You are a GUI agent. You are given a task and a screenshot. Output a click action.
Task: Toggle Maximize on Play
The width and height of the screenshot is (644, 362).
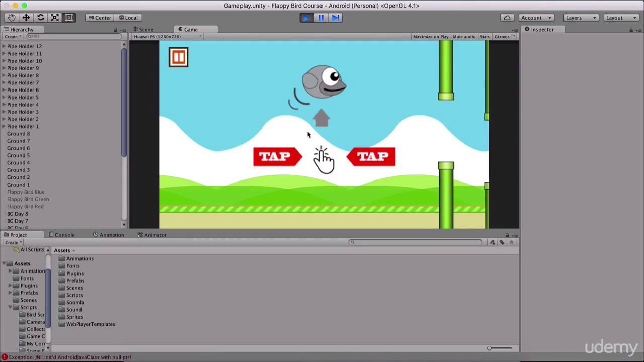point(430,37)
